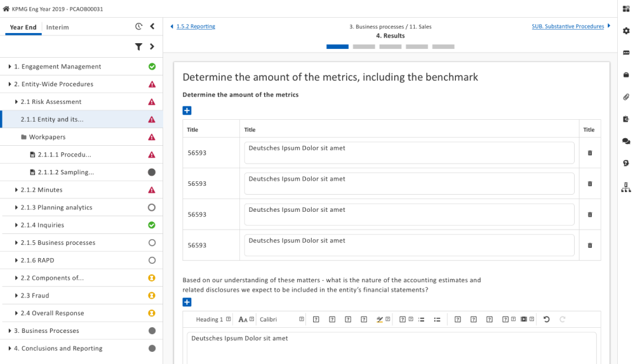This screenshot has height=364, width=635.
Task: Click the paperclip attachments icon
Action: [x=626, y=97]
